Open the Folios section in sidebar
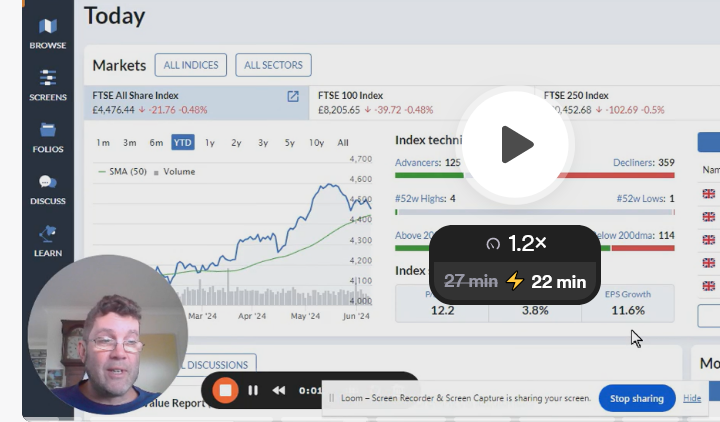This screenshot has height=422, width=720. tap(48, 137)
